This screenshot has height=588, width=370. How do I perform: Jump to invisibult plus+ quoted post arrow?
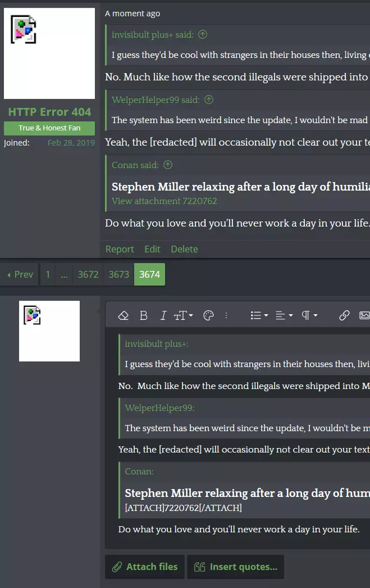(x=203, y=34)
